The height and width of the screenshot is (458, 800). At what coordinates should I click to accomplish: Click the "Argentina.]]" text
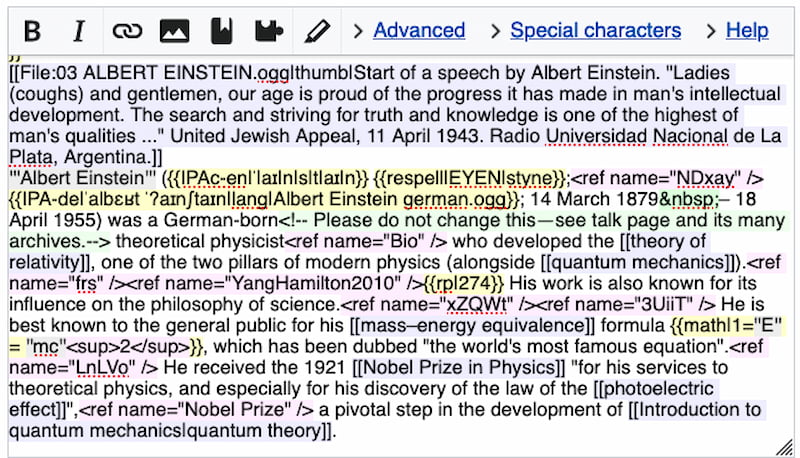click(x=113, y=157)
